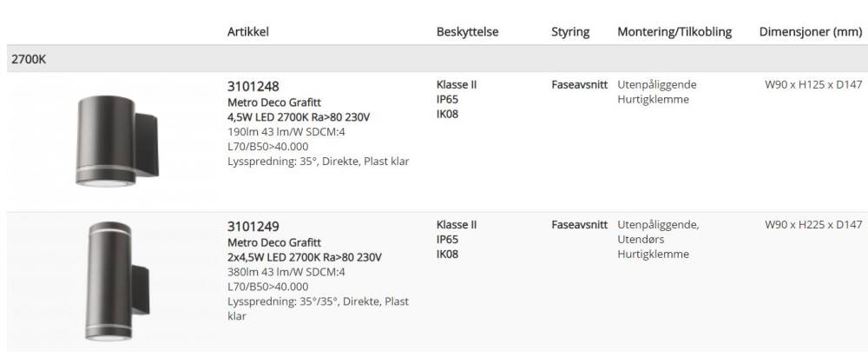This screenshot has height=357, width=868.
Task: Click the Artikkel column header
Action: click(248, 32)
